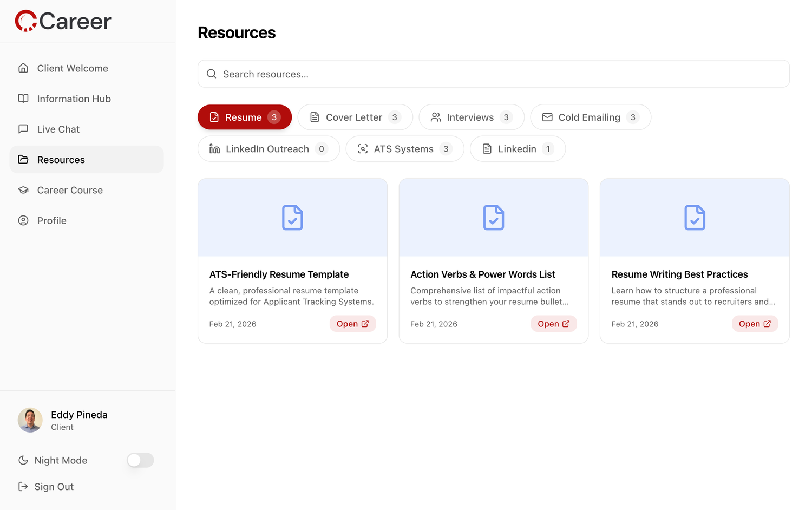Open Resume Writing Best Practices resource
812x510 pixels.
click(x=755, y=324)
